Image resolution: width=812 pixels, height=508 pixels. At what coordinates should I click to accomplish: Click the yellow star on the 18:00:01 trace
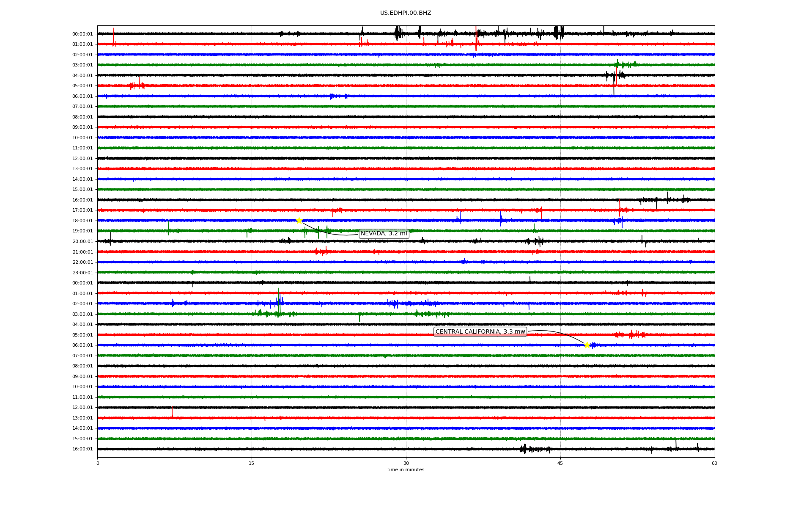299,221
